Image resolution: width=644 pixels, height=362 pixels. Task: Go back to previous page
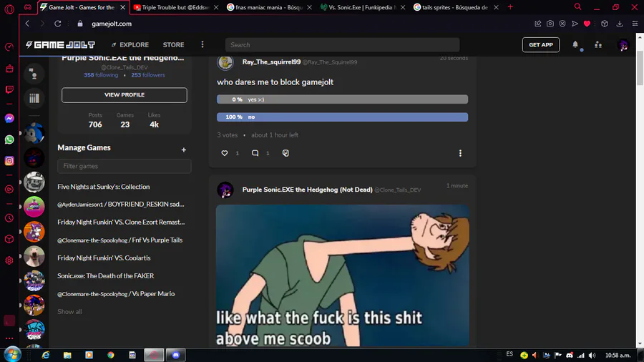coord(27,24)
